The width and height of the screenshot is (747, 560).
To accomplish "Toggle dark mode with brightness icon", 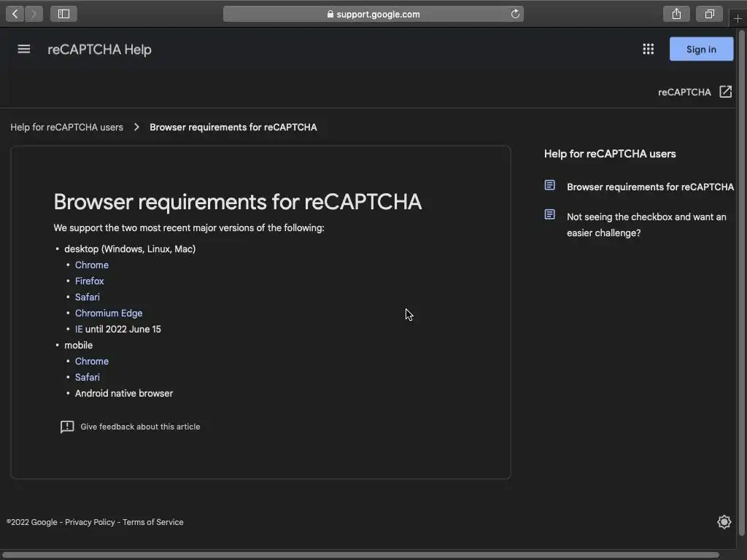I will pyautogui.click(x=724, y=522).
